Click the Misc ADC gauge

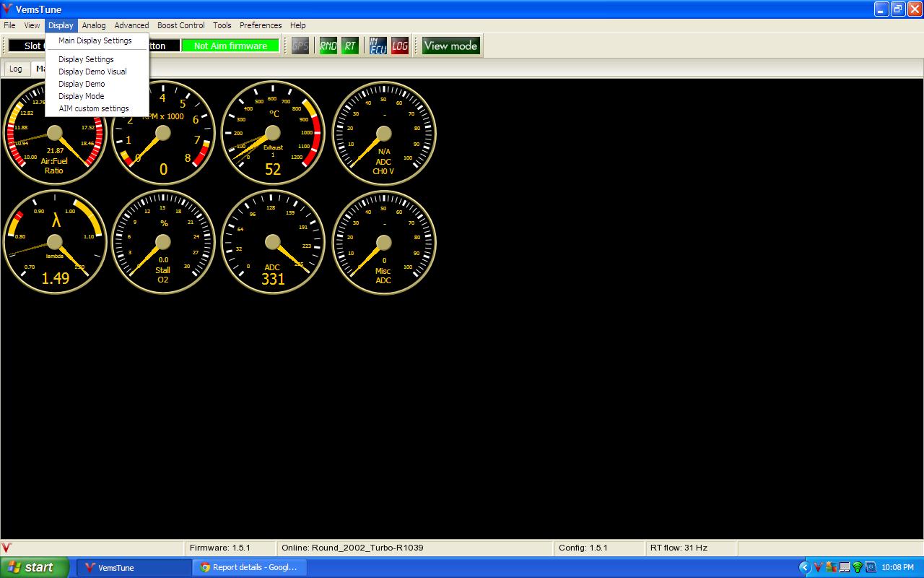click(x=384, y=242)
